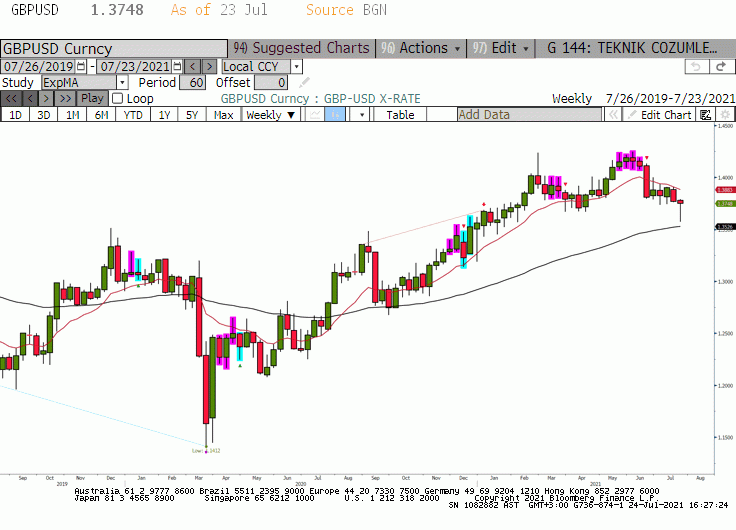The image size is (736, 530).
Task: Click the G 144: TEKNIK COZUMLE title
Action: [x=632, y=48]
